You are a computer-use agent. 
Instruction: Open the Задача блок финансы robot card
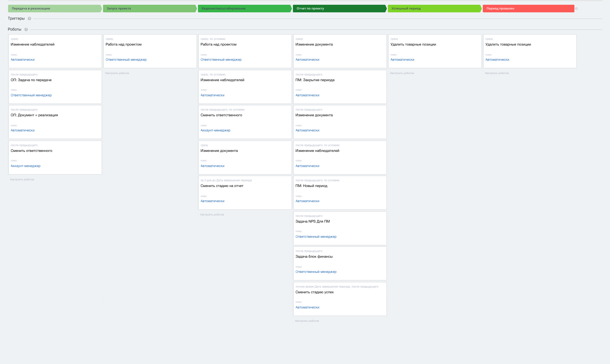click(314, 257)
